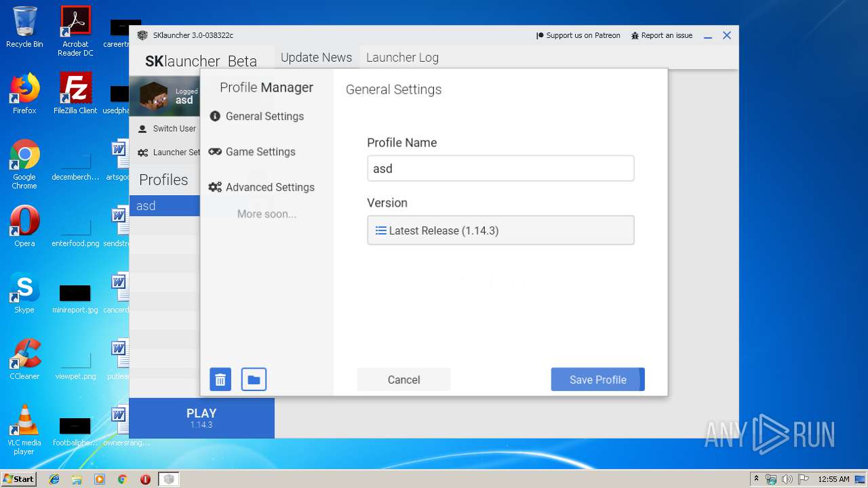Open minireport.jpg desktop file
This screenshot has width=868, height=488.
coord(75,298)
